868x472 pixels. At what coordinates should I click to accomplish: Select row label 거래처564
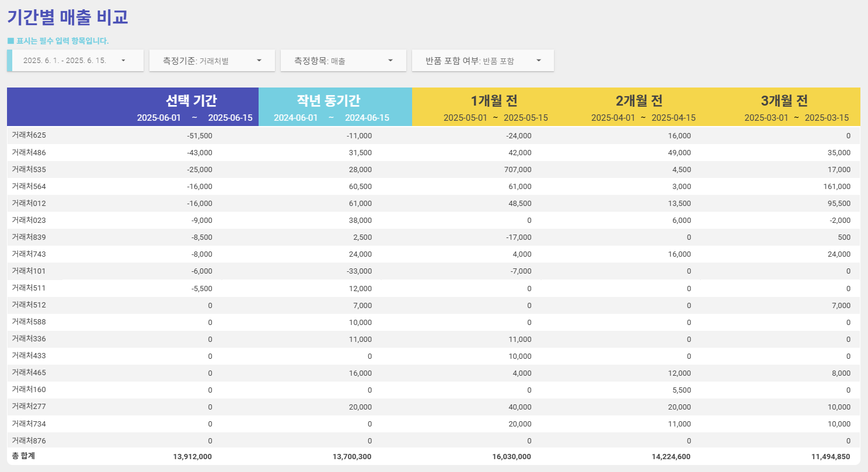29,186
